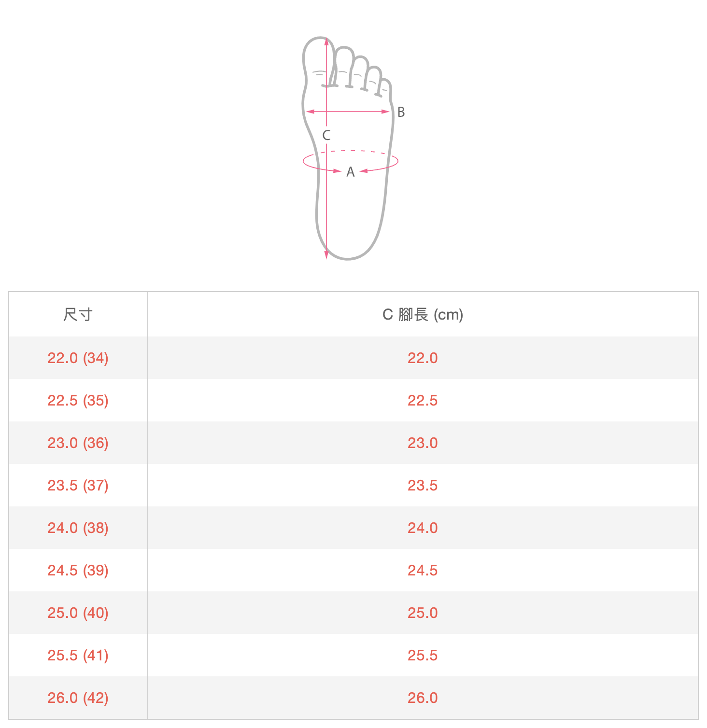Click foot length value 22.0
This screenshot has height=728, width=707.
click(x=423, y=358)
